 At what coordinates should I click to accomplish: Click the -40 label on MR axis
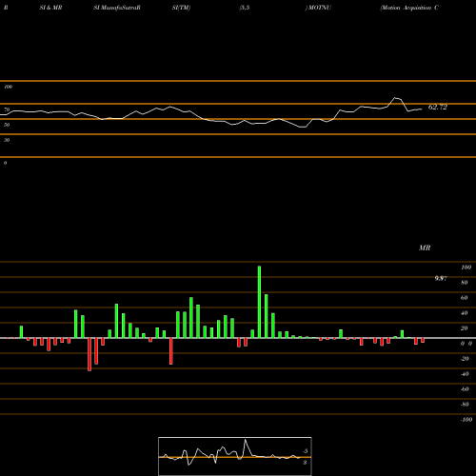pos(465,374)
